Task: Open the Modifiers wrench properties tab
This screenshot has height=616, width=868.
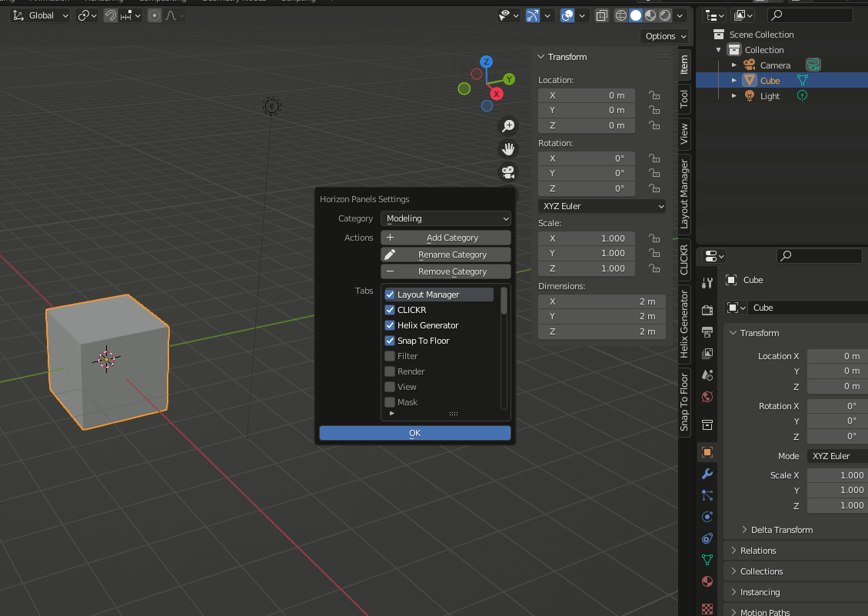Action: coord(707,474)
